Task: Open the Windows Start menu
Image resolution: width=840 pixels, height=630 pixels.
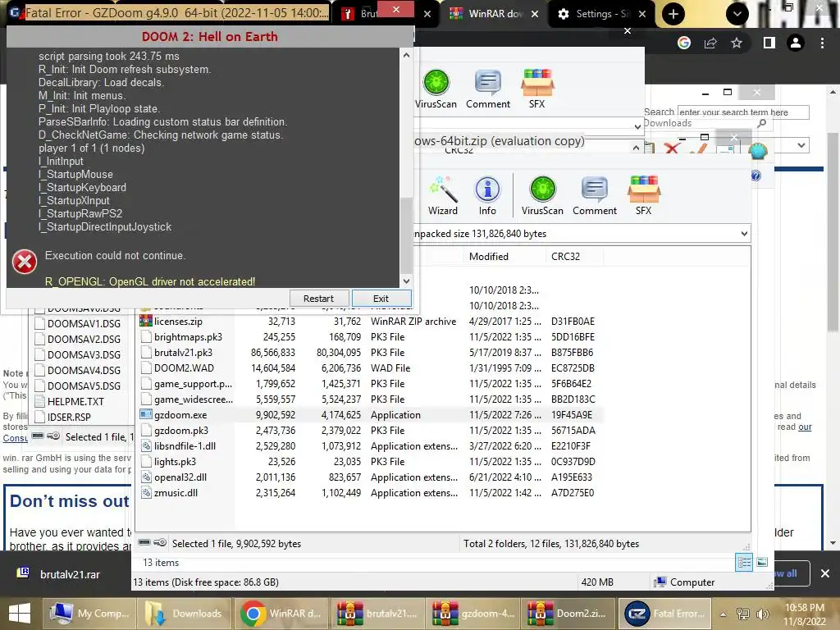Action: coord(20,614)
